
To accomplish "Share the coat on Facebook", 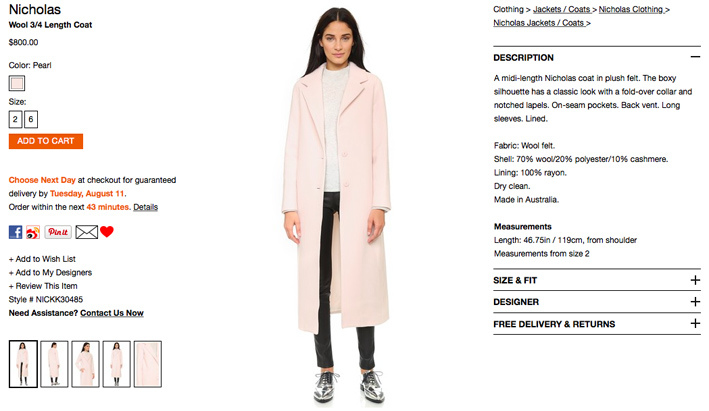I will 15,232.
